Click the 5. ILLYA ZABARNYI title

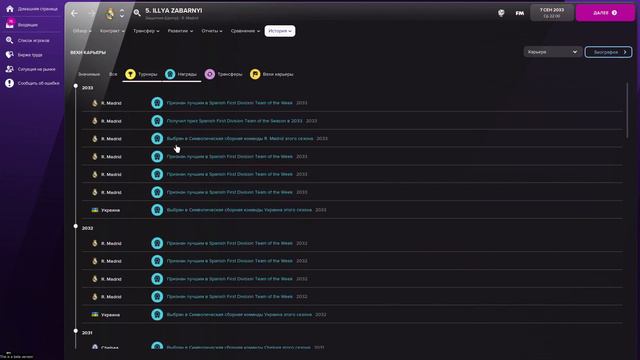point(173,10)
